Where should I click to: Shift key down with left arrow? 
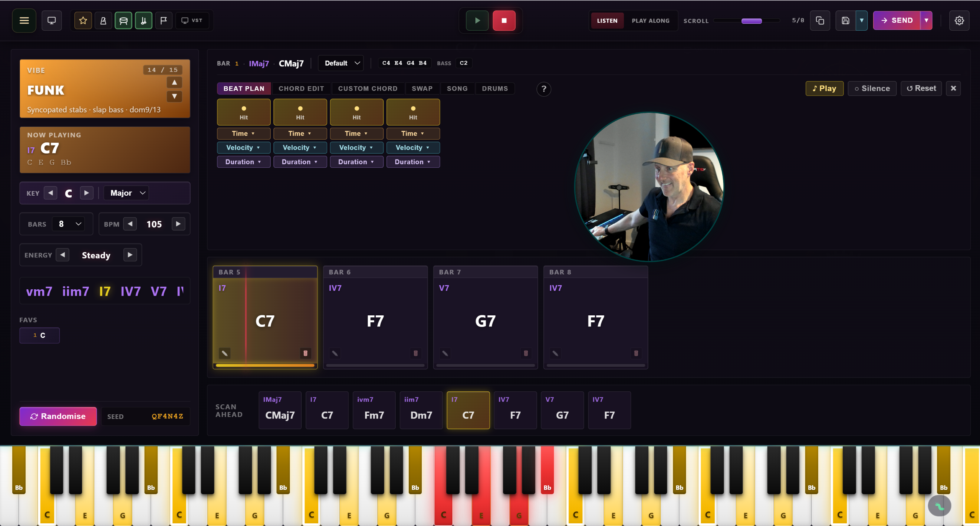pyautogui.click(x=51, y=193)
